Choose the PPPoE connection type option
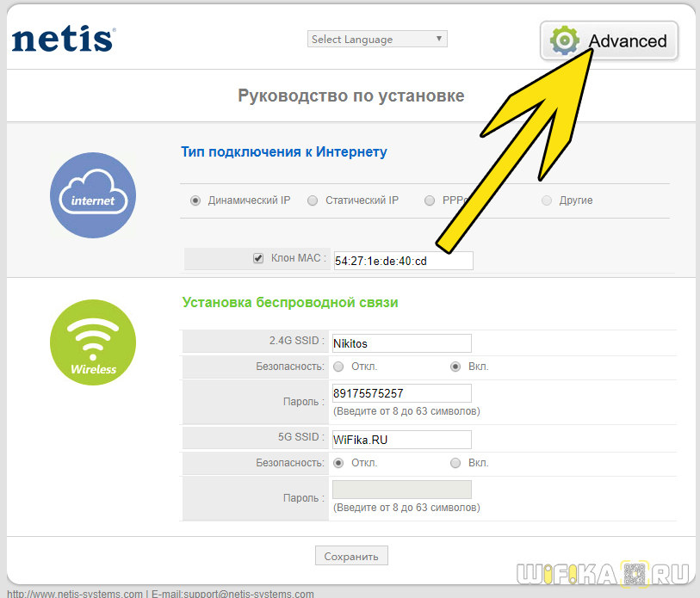The width and height of the screenshot is (700, 598). point(430,200)
